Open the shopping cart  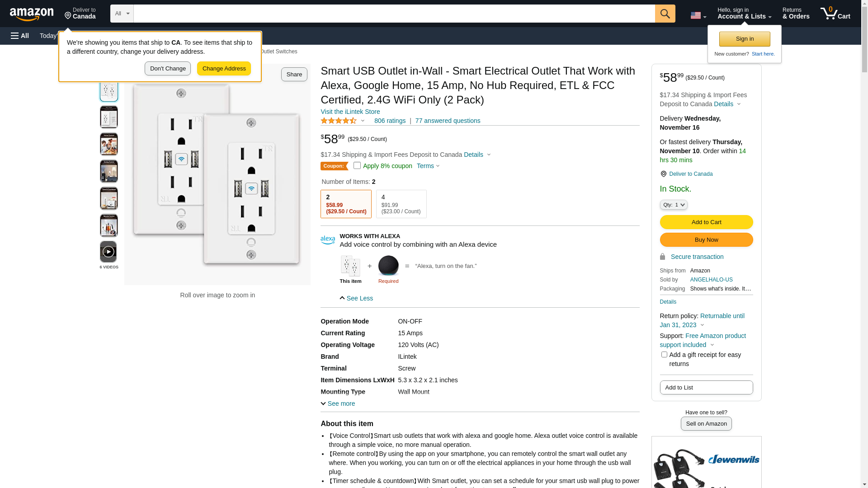point(835,14)
